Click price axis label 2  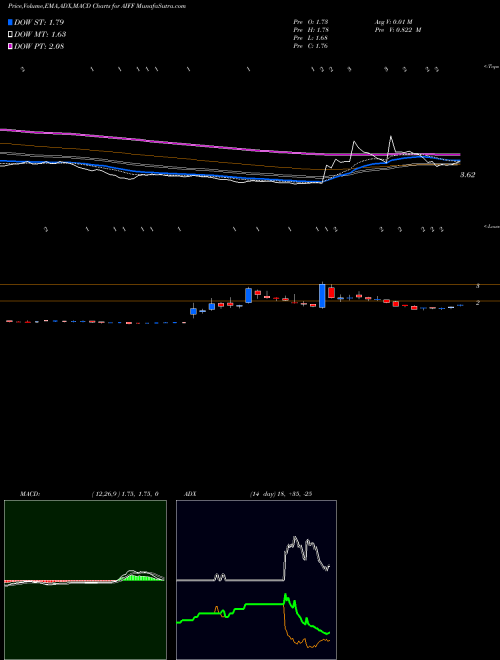[x=478, y=302]
